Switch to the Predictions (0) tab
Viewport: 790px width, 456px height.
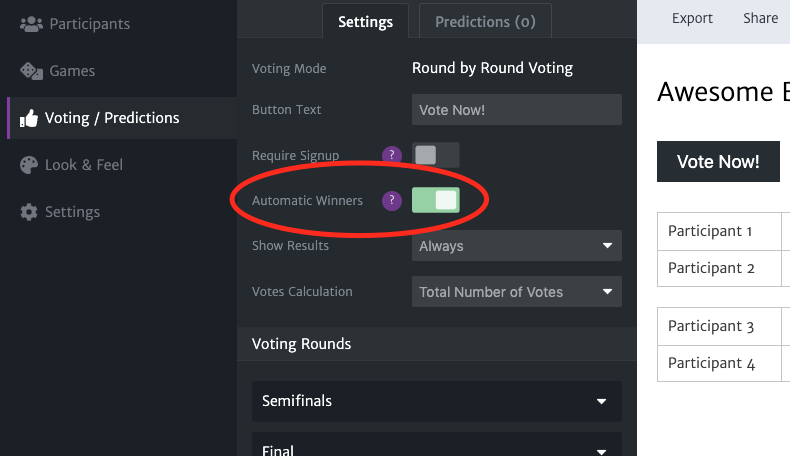tap(485, 22)
